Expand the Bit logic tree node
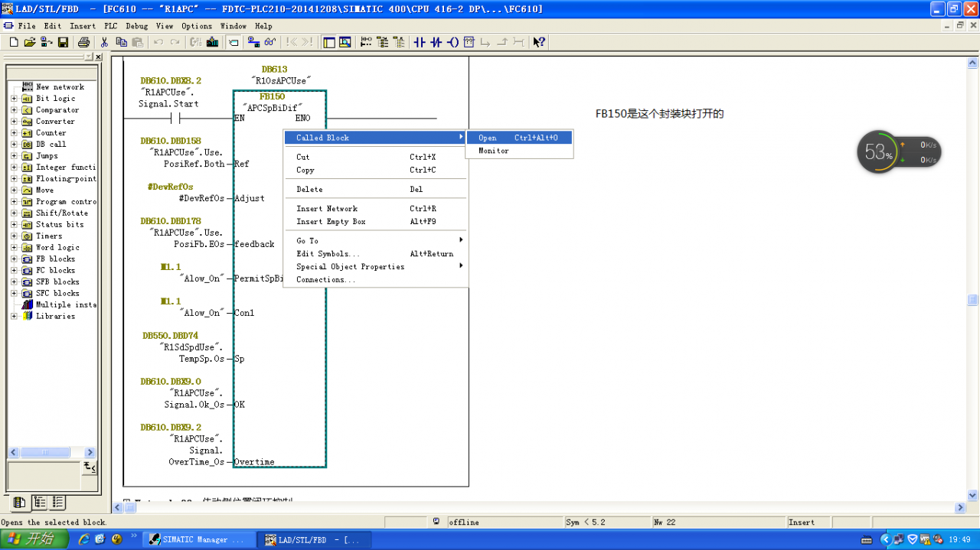The width and height of the screenshot is (980, 550). (14, 98)
